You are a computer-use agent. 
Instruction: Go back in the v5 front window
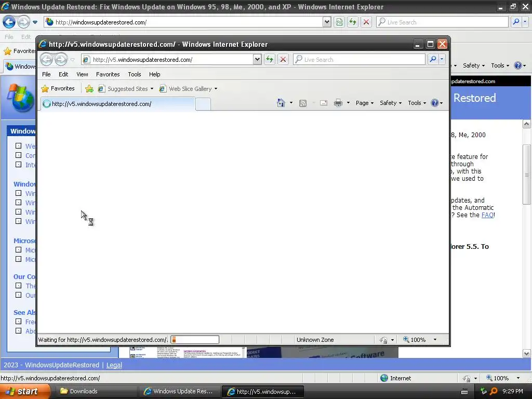pyautogui.click(x=47, y=60)
